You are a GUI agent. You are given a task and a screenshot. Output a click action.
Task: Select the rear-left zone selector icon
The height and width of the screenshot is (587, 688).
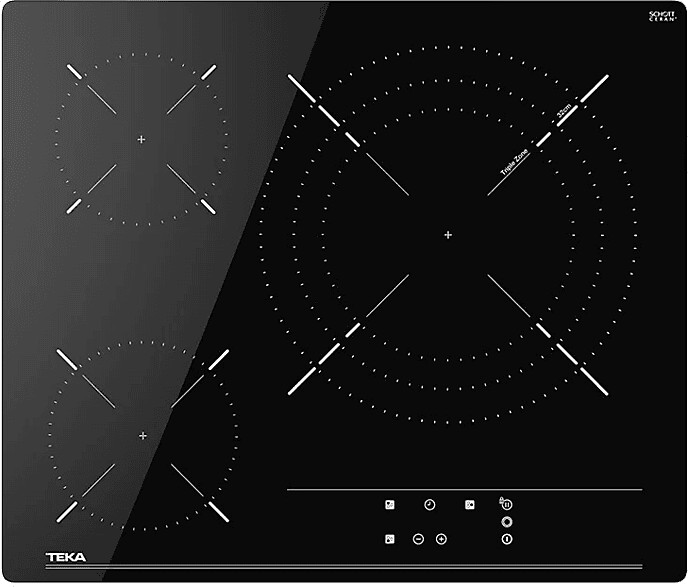(x=391, y=505)
